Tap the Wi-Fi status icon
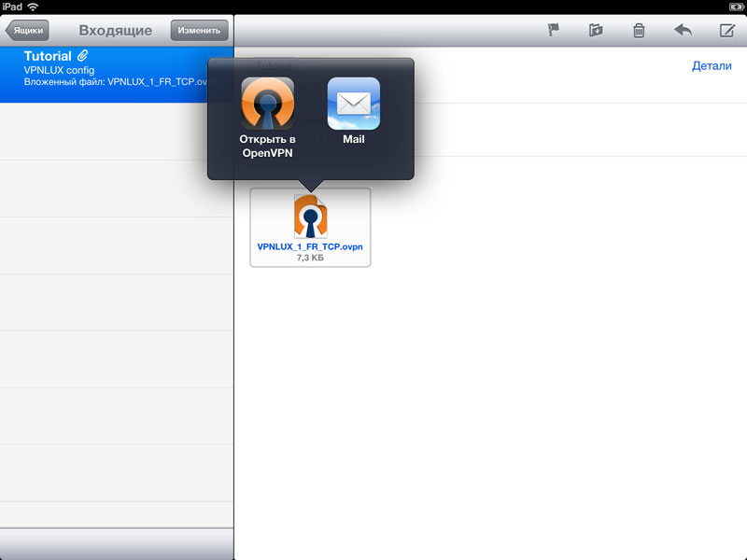The width and height of the screenshot is (747, 560). [x=33, y=7]
